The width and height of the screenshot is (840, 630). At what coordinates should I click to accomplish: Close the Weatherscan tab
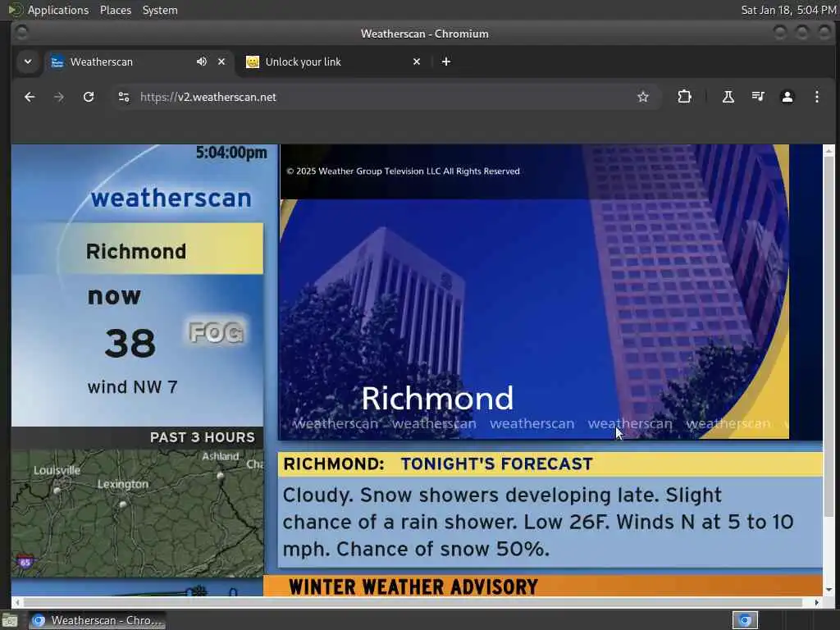(x=221, y=62)
